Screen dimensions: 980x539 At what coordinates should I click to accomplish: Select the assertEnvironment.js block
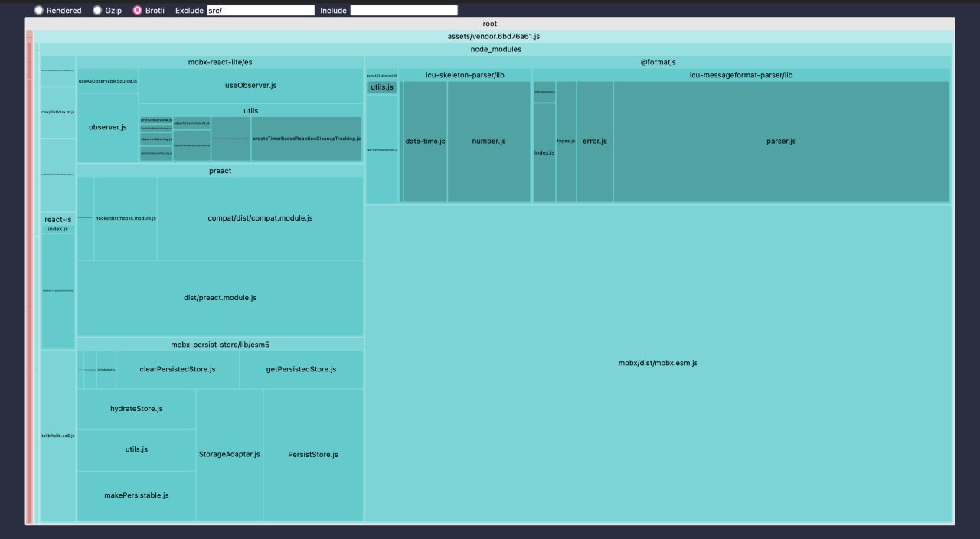pos(191,122)
